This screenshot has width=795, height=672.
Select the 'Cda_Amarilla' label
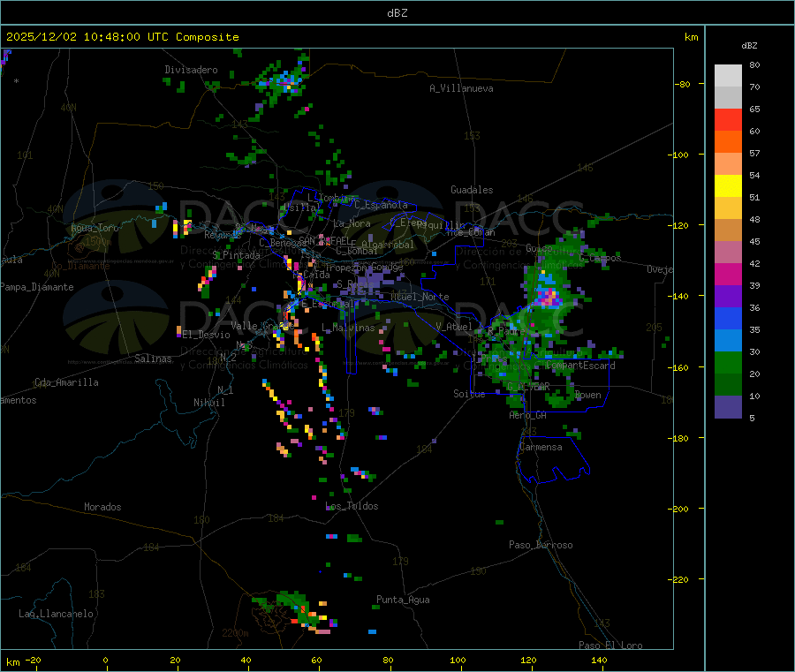pos(66,382)
